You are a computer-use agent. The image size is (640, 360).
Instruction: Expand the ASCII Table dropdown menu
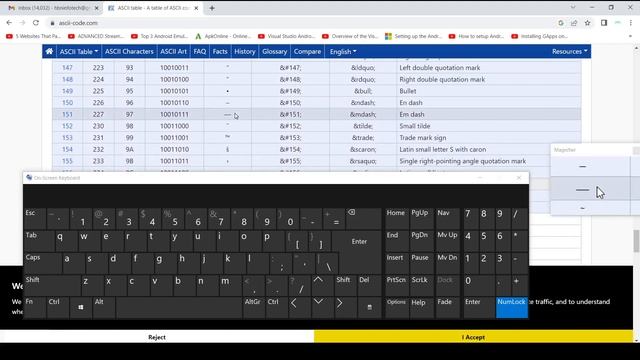click(79, 51)
